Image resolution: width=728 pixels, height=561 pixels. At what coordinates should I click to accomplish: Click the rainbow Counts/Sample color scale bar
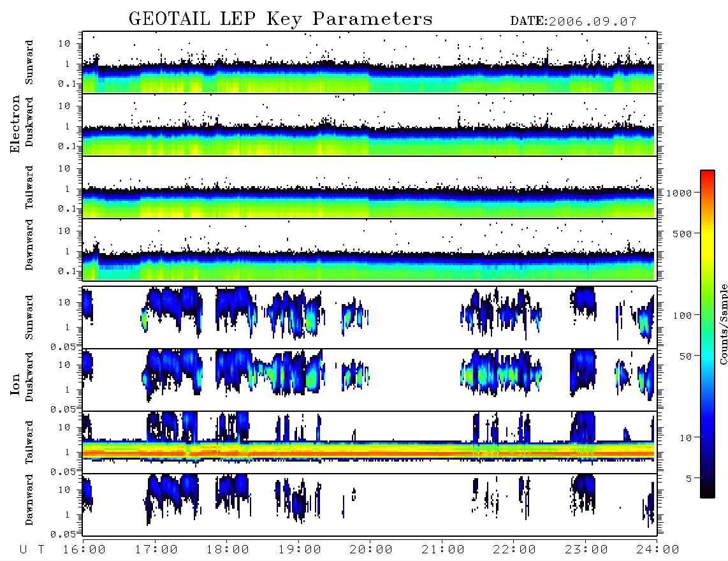(708, 335)
